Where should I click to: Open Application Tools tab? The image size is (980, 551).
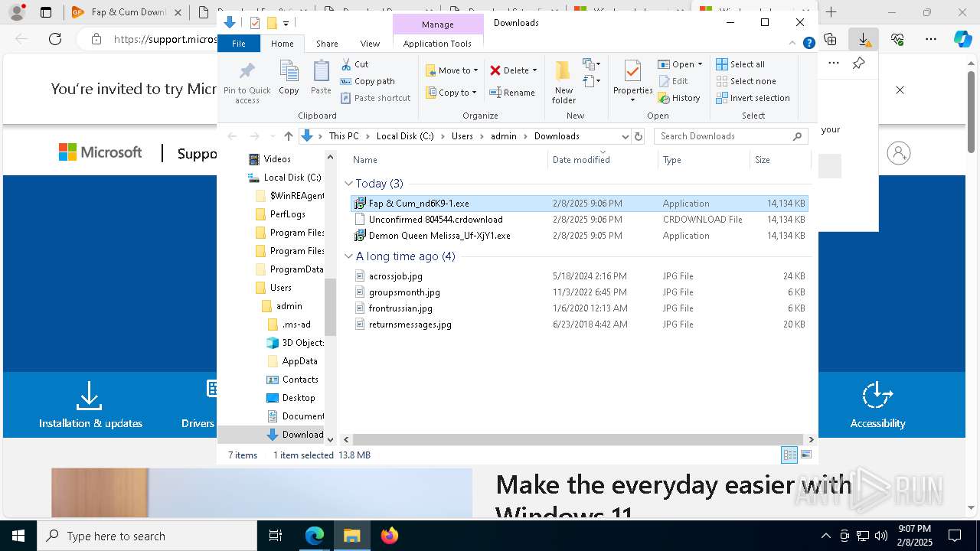click(437, 44)
